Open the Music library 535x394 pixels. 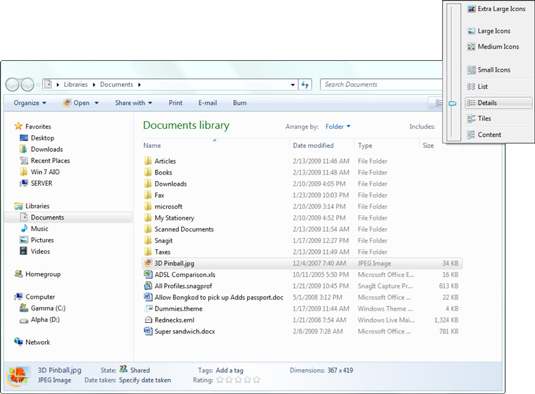34,229
